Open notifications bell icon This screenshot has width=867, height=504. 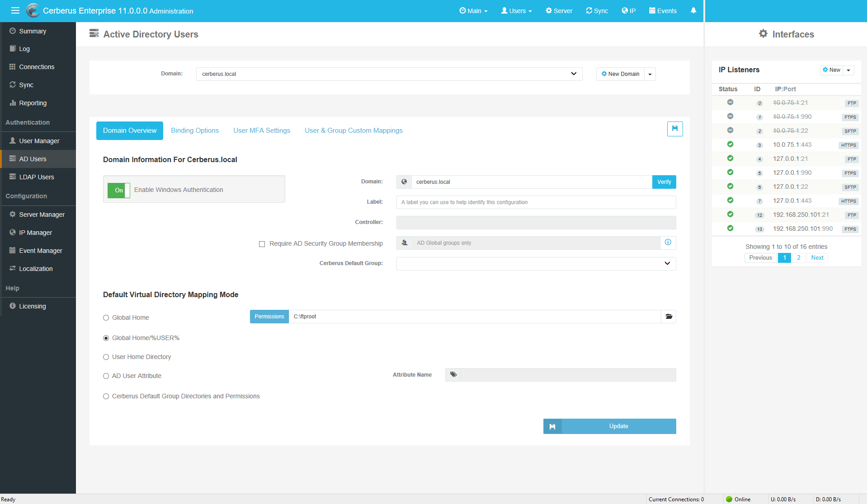(693, 10)
